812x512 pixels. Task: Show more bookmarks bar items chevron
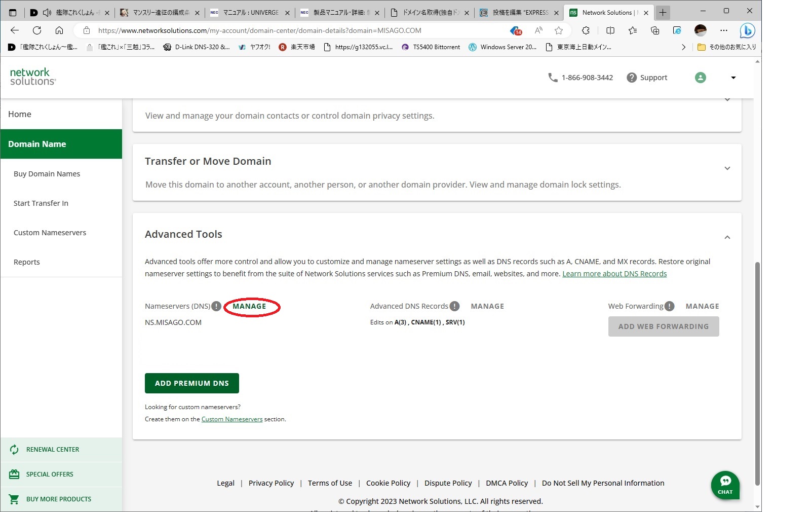[683, 47]
